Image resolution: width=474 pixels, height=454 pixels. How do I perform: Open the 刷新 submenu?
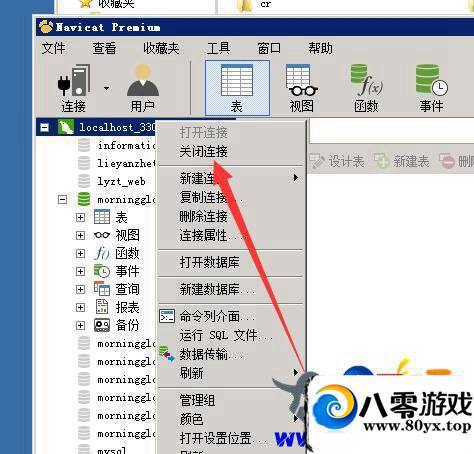[231, 373]
